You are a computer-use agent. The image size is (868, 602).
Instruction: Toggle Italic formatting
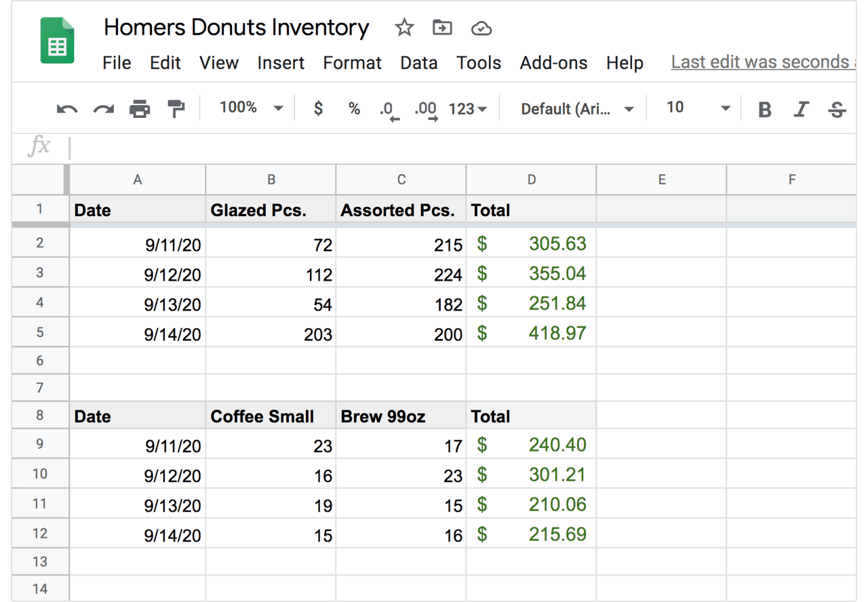coord(802,109)
